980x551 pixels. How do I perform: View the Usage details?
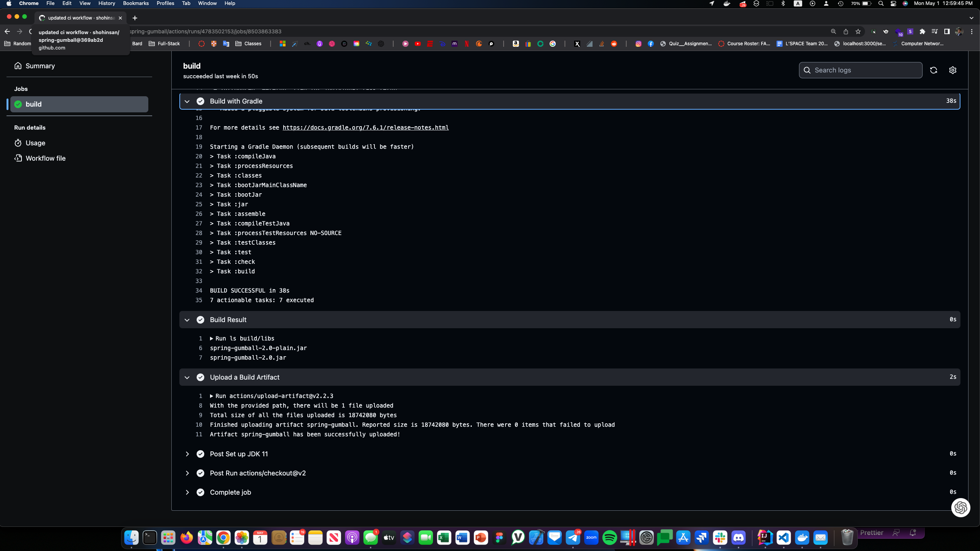36,143
